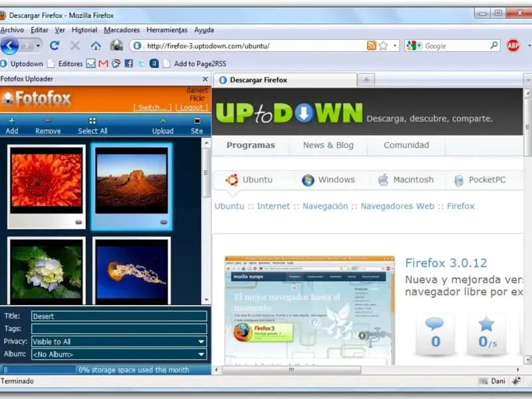
Task: Bookmark this page with the star icon
Action: (x=383, y=45)
